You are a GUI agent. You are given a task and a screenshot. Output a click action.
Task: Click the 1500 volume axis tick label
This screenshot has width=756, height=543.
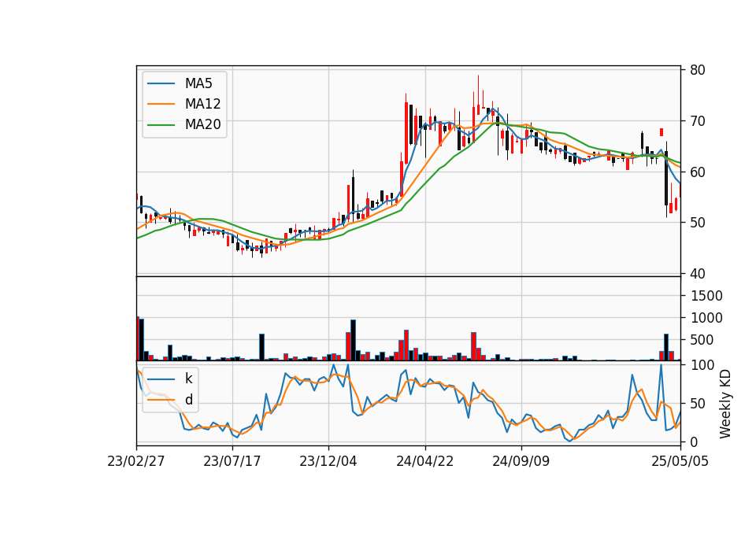706,297
